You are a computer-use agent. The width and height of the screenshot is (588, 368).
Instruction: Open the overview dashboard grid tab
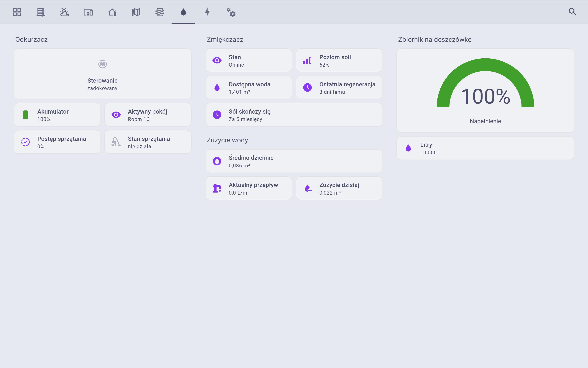point(17,12)
